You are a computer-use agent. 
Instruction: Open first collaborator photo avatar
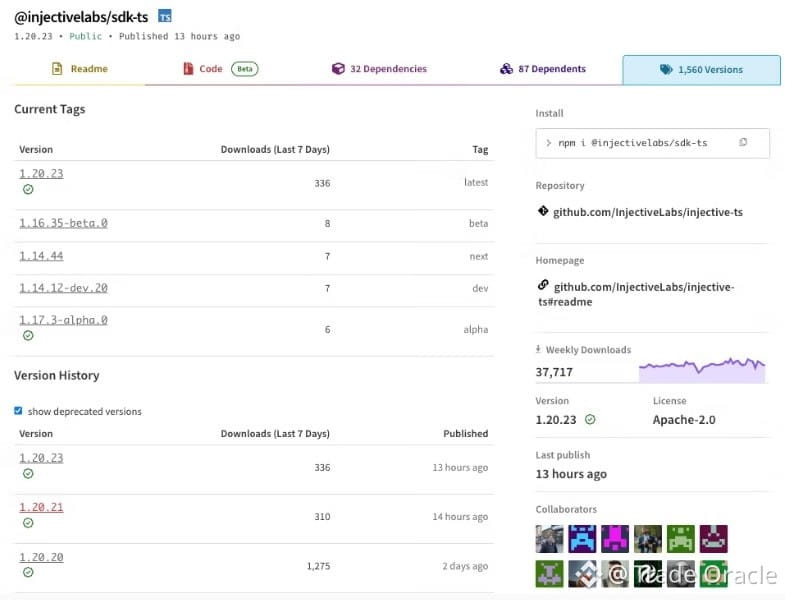click(x=549, y=539)
